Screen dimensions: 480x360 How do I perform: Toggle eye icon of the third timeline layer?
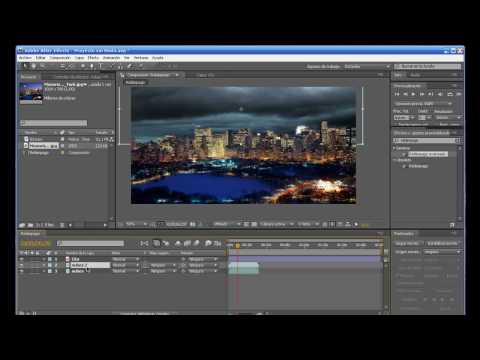click(22, 271)
